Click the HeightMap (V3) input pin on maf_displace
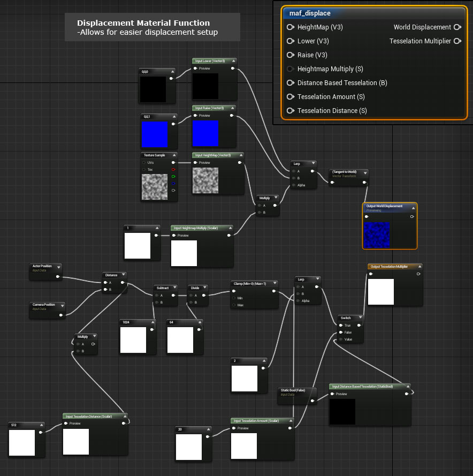 (x=290, y=27)
